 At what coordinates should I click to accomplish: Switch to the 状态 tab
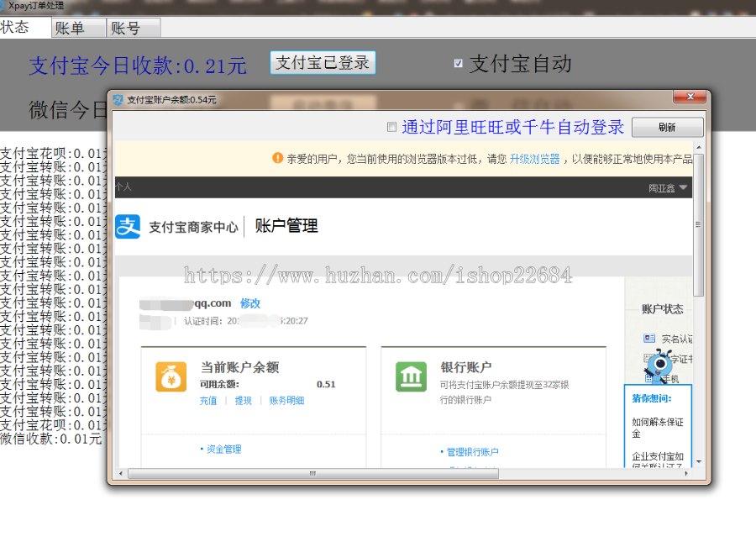click(x=25, y=27)
